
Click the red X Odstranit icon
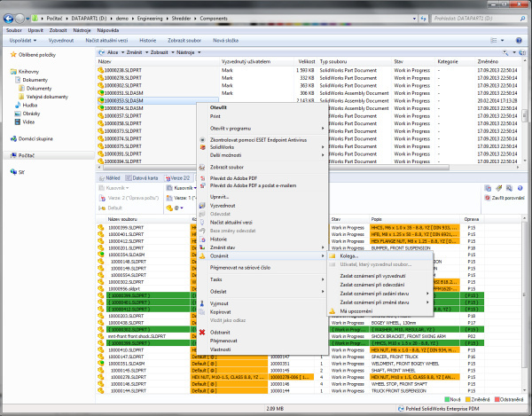click(x=202, y=333)
